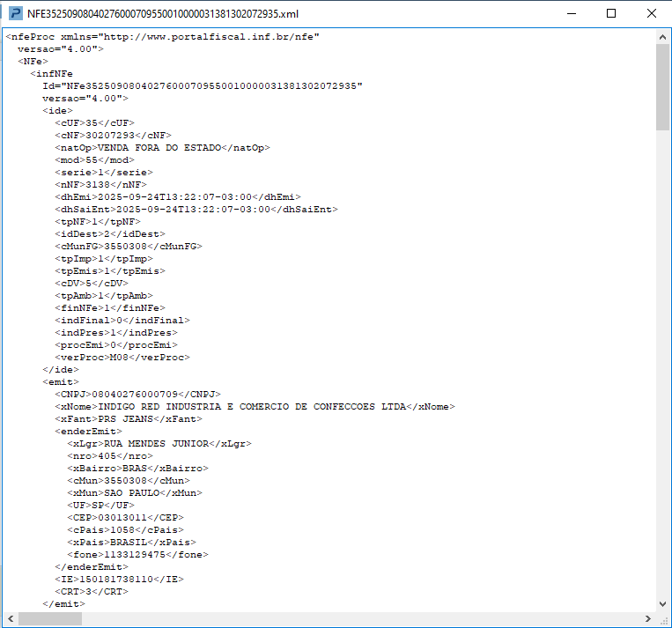Click the IE 150181738110 line
The width and height of the screenshot is (672, 628).
(x=119, y=580)
